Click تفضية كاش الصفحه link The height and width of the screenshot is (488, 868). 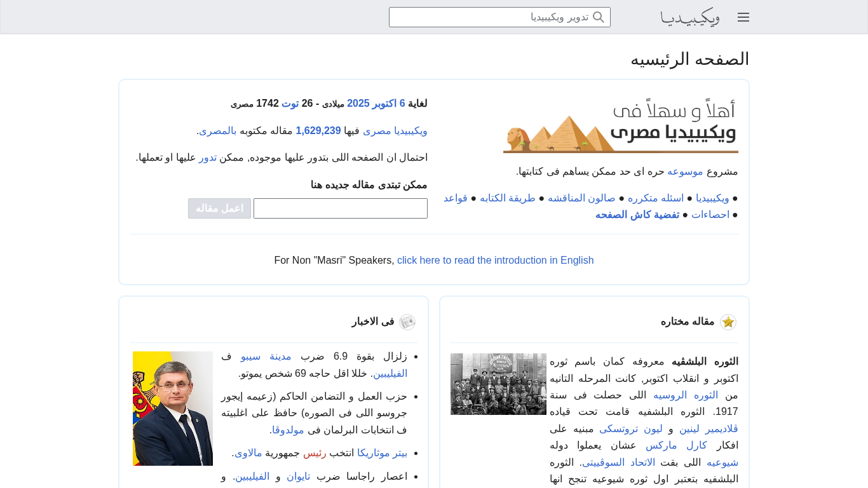click(637, 215)
